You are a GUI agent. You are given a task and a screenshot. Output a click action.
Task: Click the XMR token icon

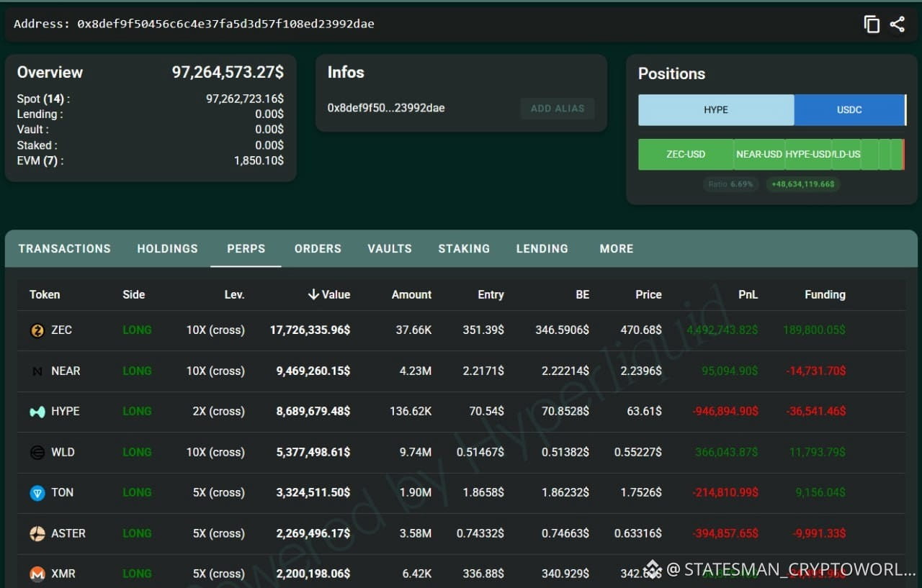(x=37, y=574)
